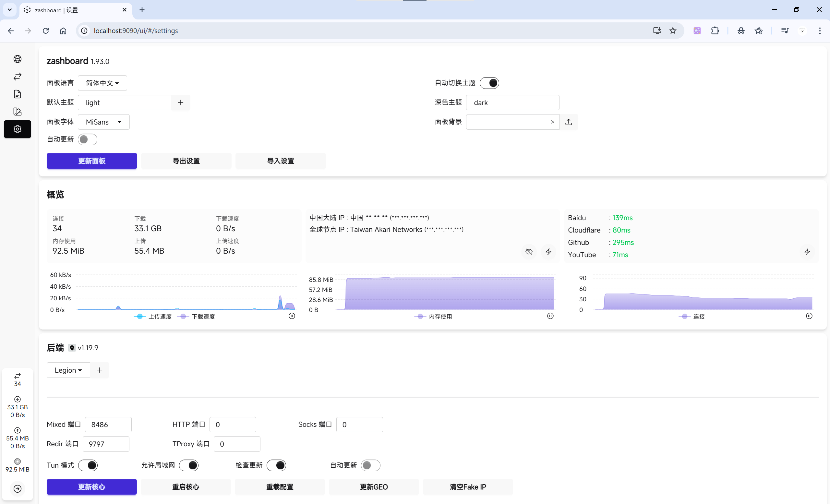
Task: Click 更新GEO button
Action: 374,487
